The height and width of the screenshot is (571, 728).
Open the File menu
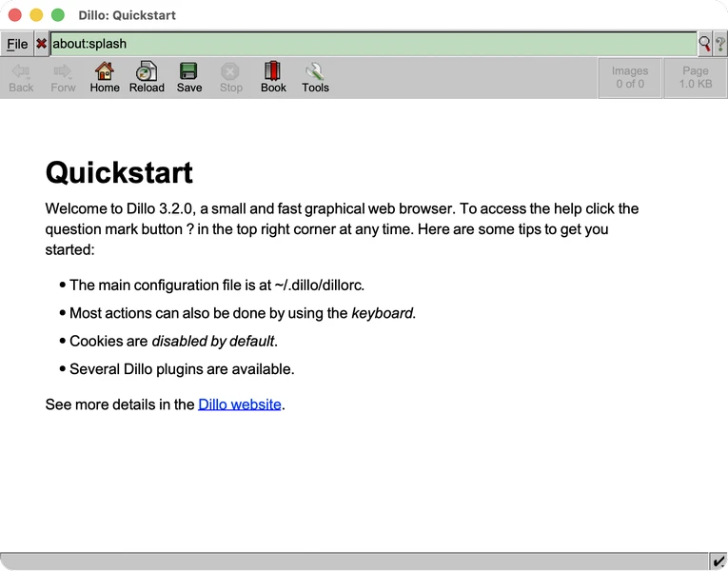click(17, 44)
